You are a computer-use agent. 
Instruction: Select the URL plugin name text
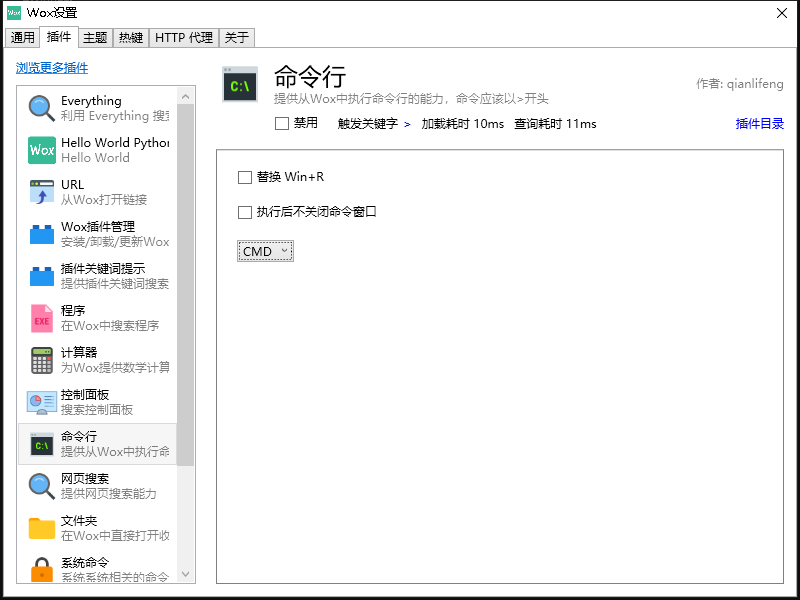coord(72,184)
